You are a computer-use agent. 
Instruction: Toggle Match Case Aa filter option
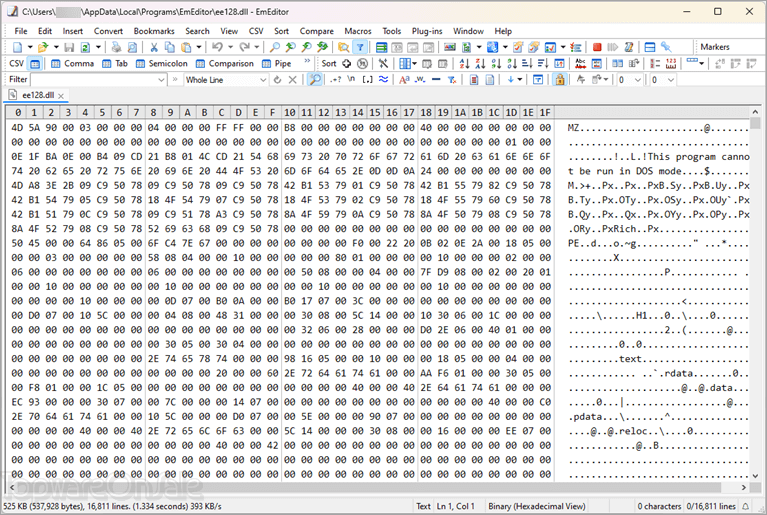(x=404, y=80)
